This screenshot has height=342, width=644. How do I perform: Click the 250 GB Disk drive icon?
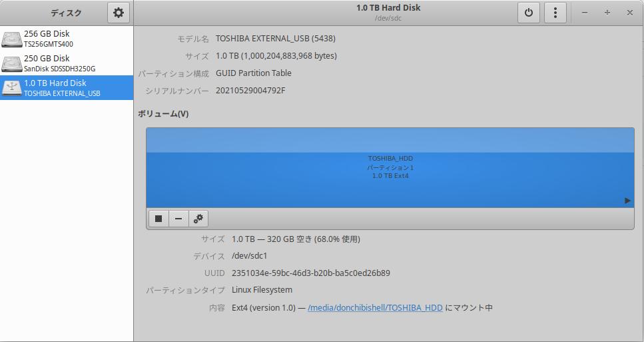12,64
